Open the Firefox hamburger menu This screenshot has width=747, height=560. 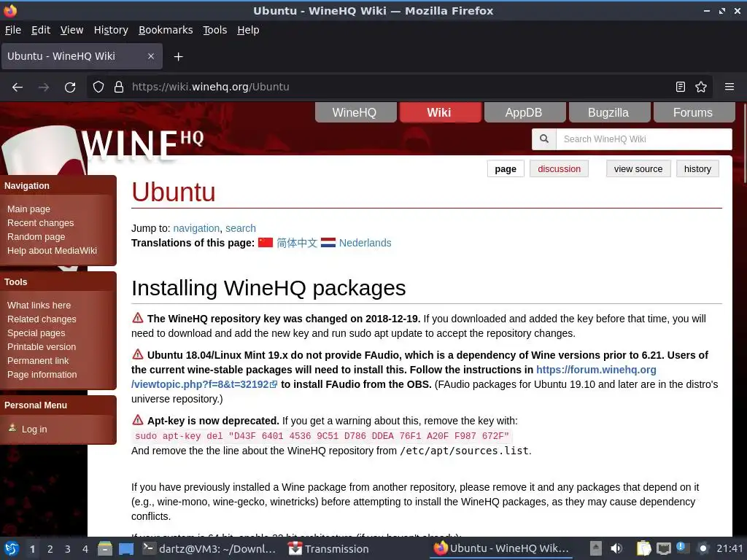click(729, 87)
